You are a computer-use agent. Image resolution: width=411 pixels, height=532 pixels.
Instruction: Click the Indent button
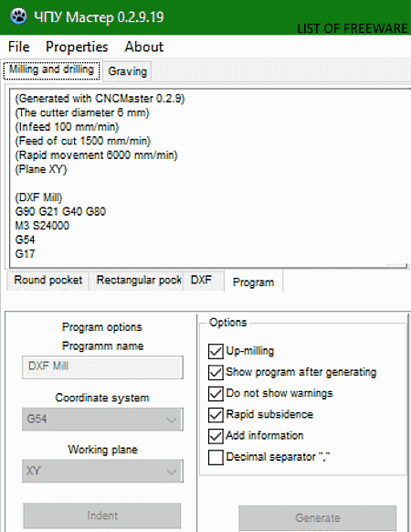[102, 516]
